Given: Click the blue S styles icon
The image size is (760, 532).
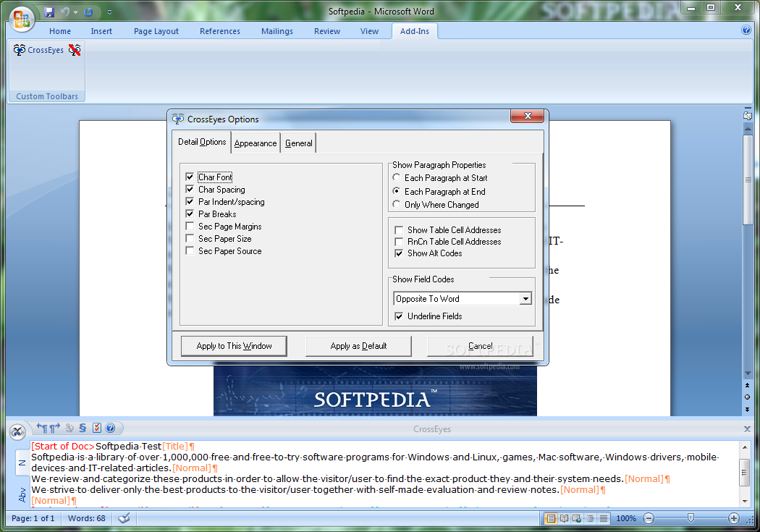Looking at the screenshot, I should tap(83, 428).
